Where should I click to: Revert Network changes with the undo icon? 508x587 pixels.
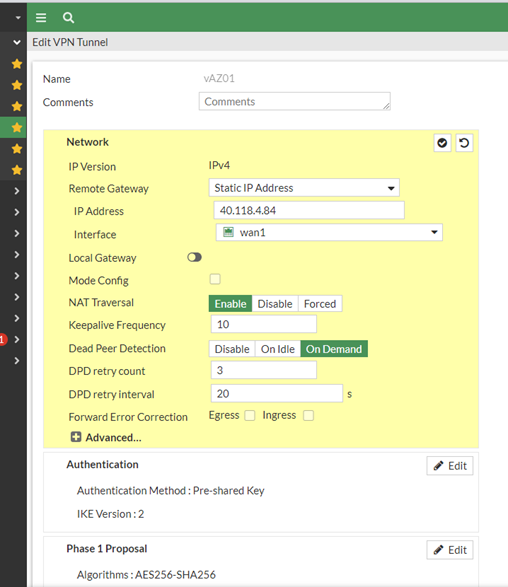(x=464, y=143)
